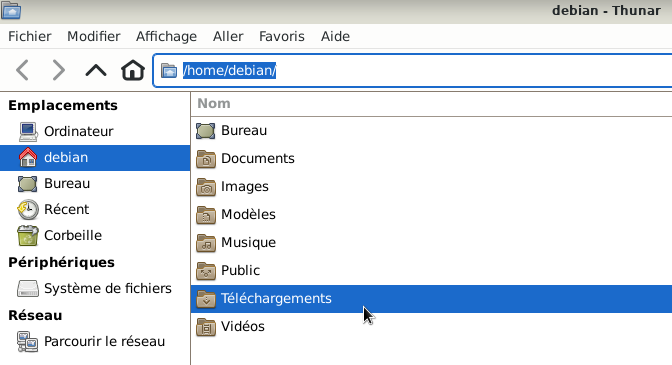Click the Thunar window icon in title bar
The image size is (672, 365).
pyautogui.click(x=11, y=10)
